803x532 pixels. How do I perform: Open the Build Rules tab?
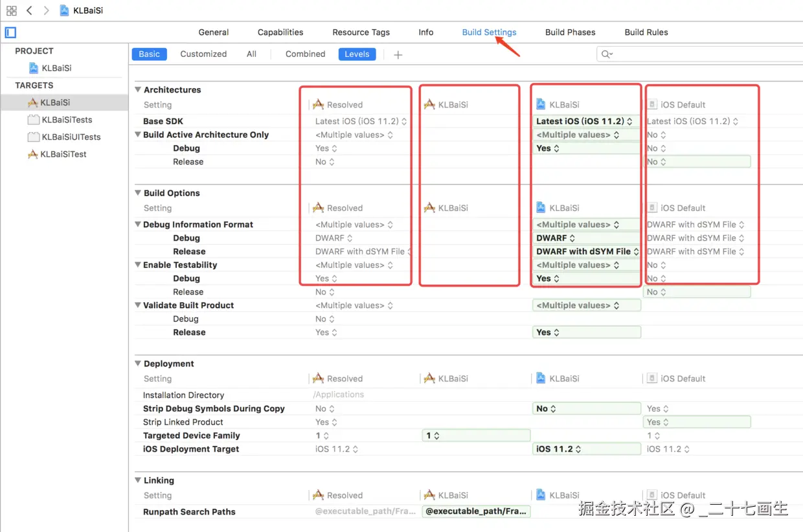point(646,32)
